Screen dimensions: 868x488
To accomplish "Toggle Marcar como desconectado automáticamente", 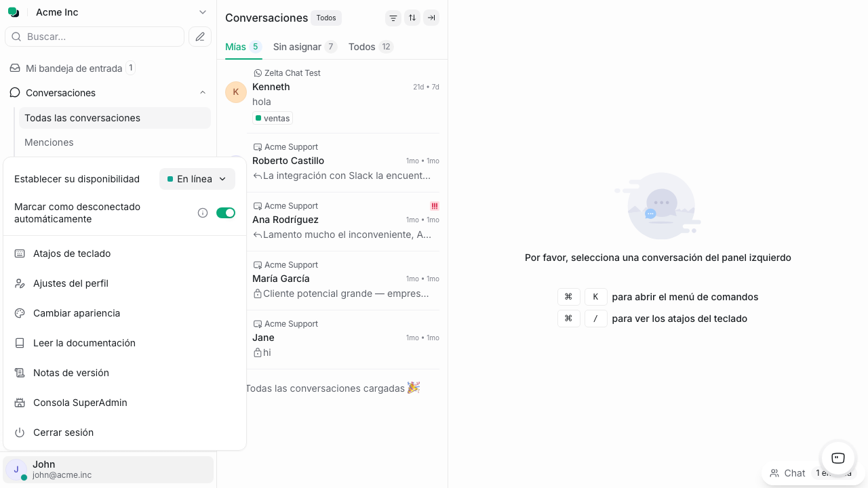I will pos(226,212).
